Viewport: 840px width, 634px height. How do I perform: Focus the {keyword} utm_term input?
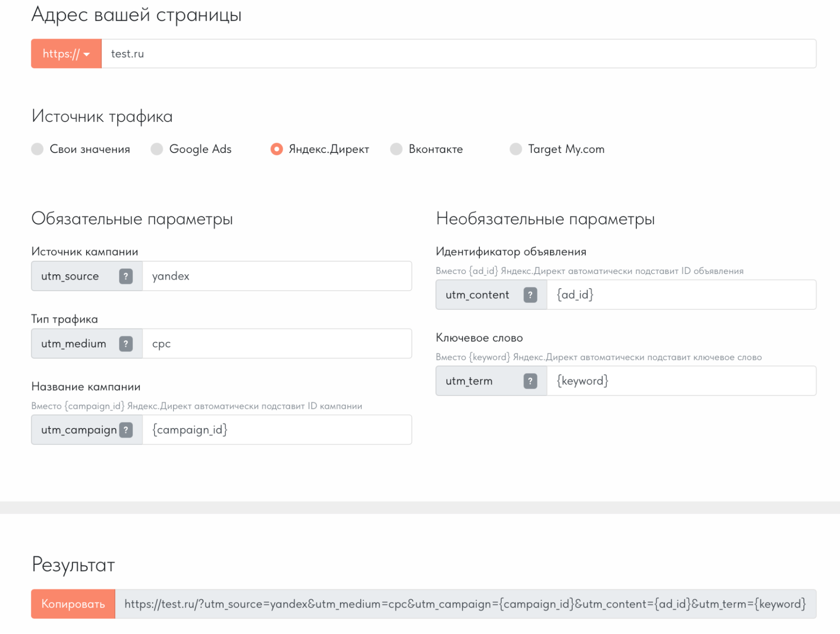(681, 381)
